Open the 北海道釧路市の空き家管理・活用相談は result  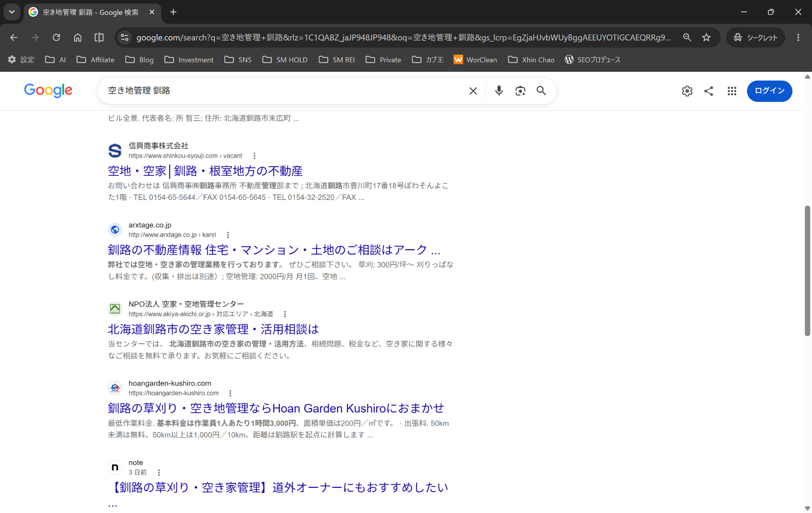coord(213,329)
